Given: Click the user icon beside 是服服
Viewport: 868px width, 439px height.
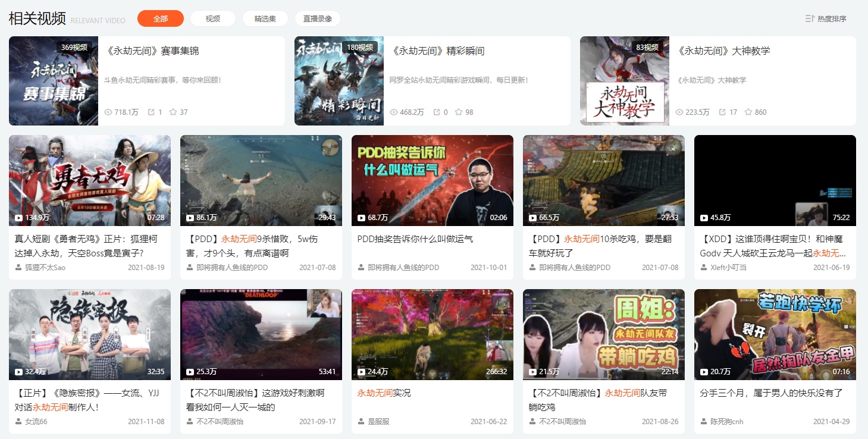Looking at the screenshot, I should [362, 421].
